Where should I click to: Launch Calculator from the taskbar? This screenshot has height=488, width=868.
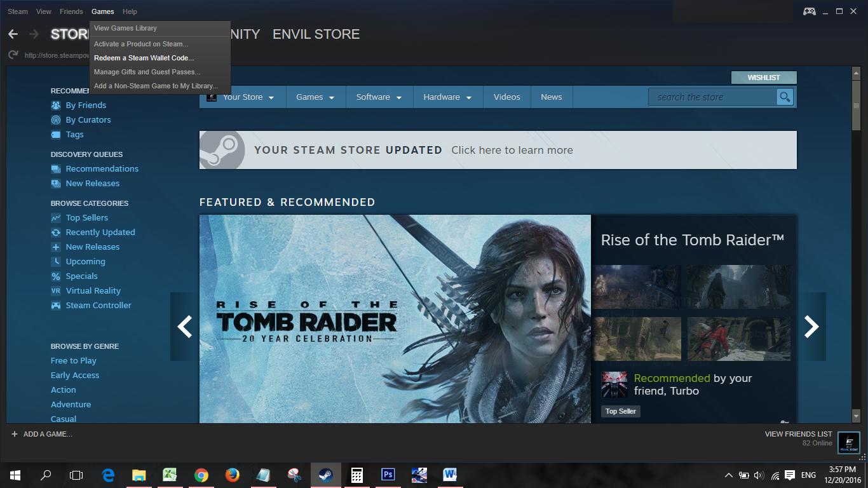point(357,475)
